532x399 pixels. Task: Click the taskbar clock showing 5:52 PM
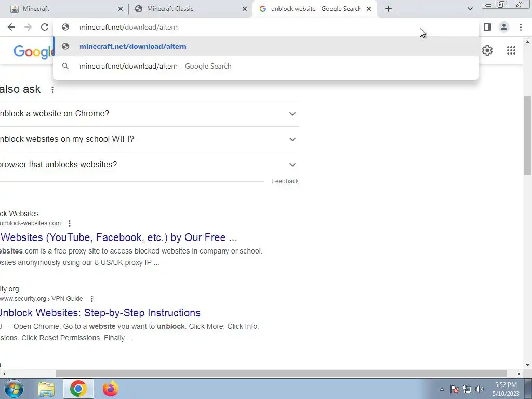tap(506, 389)
